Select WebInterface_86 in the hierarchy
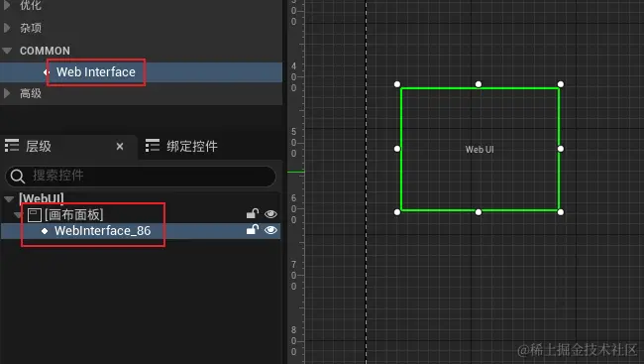The image size is (644, 364). [103, 231]
